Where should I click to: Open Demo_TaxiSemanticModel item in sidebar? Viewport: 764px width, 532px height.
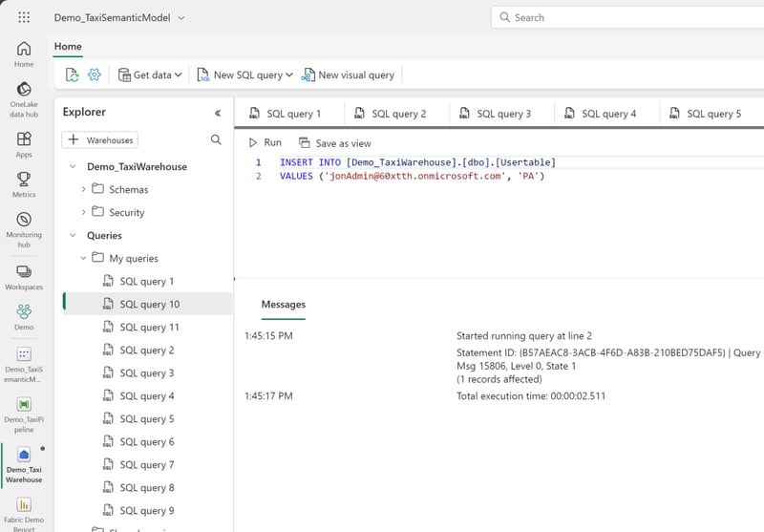coord(24,365)
